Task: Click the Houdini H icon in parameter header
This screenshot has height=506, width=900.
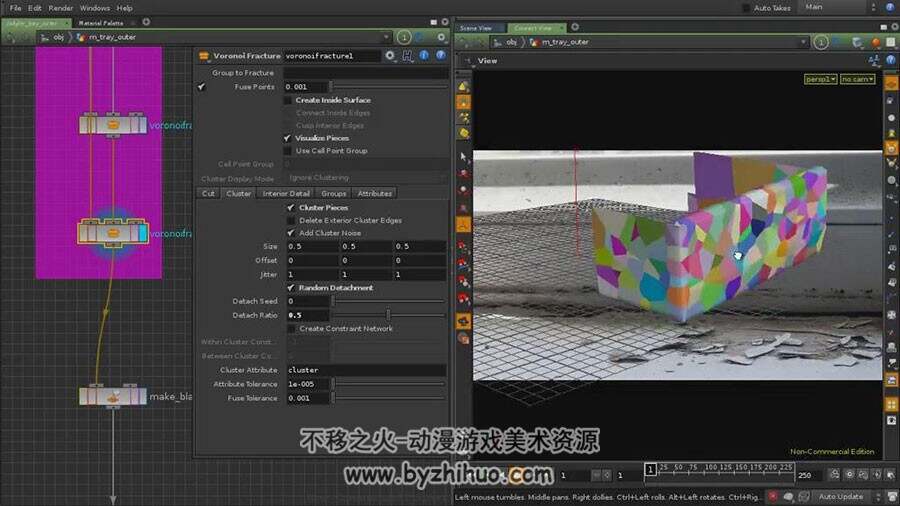Action: [x=408, y=56]
